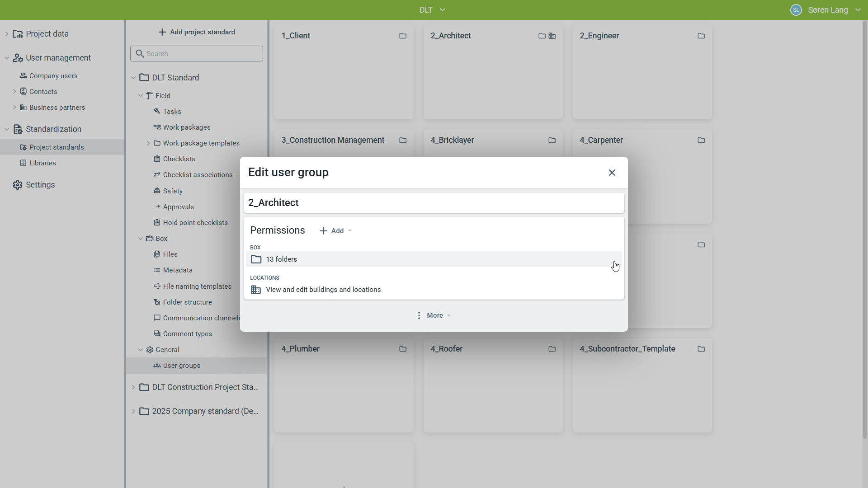Click the Settings gear icon in sidebar
The width and height of the screenshot is (868, 488).
point(18,185)
